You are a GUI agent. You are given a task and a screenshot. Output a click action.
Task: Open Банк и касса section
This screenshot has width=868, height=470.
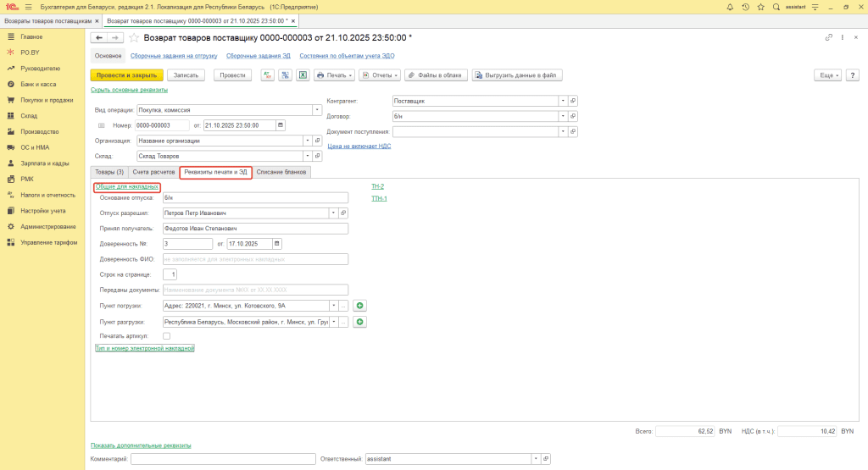[38, 84]
